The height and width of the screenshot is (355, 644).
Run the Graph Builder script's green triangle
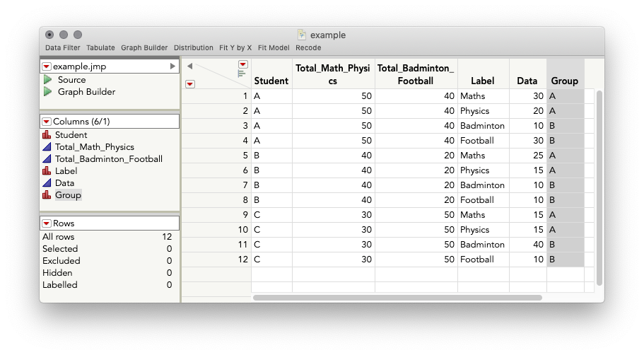(x=48, y=92)
